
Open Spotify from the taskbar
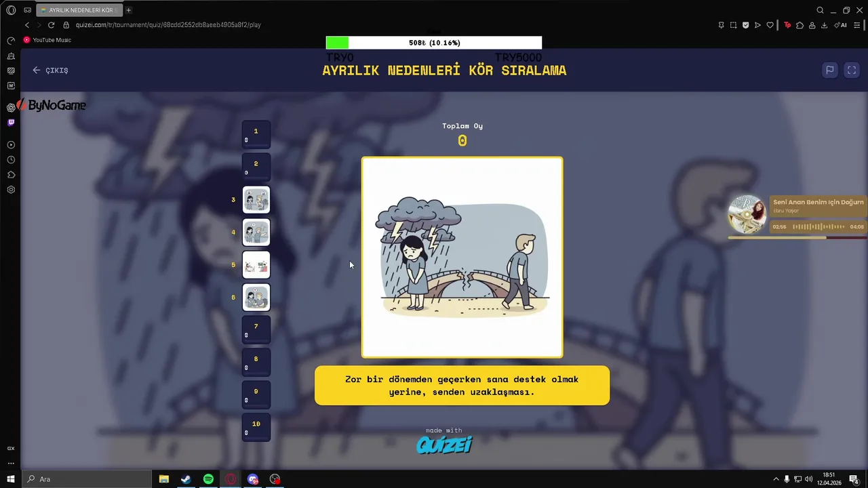click(x=208, y=479)
